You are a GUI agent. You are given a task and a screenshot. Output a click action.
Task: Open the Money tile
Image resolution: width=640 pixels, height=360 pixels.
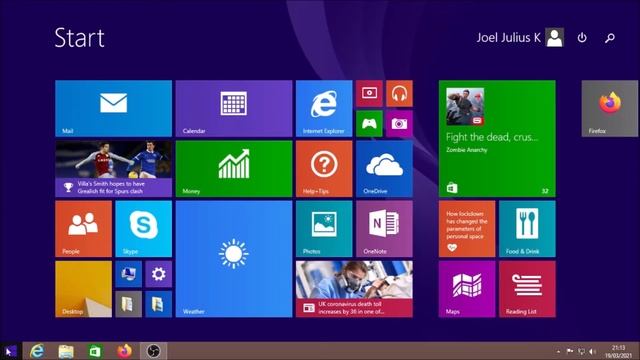click(x=234, y=169)
